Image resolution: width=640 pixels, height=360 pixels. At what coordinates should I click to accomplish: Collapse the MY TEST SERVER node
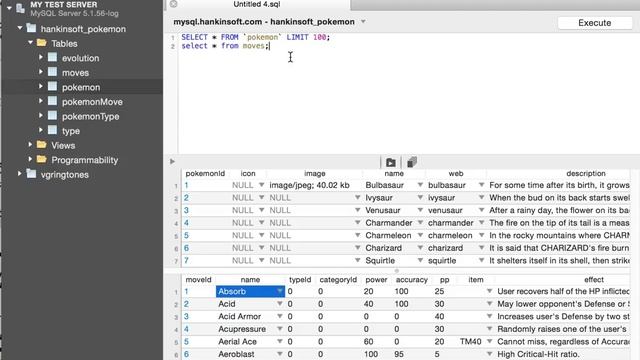pyautogui.click(x=9, y=8)
